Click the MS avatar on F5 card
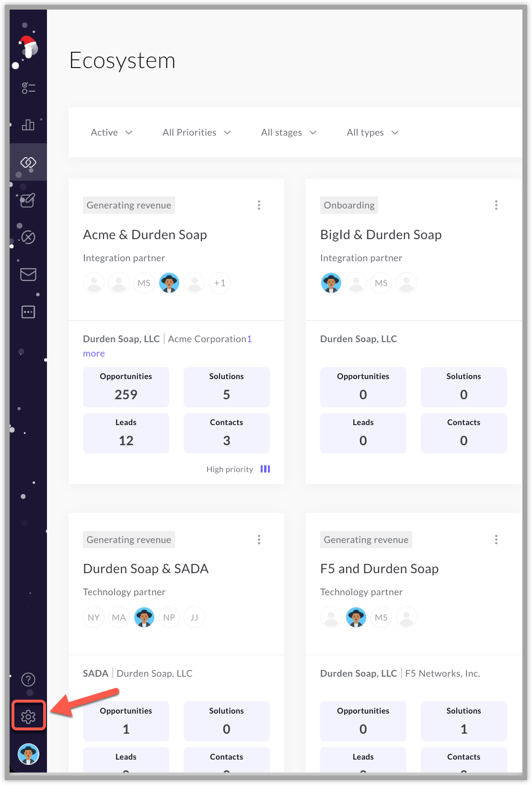Viewport: 532px width, 785px height. coord(381,617)
